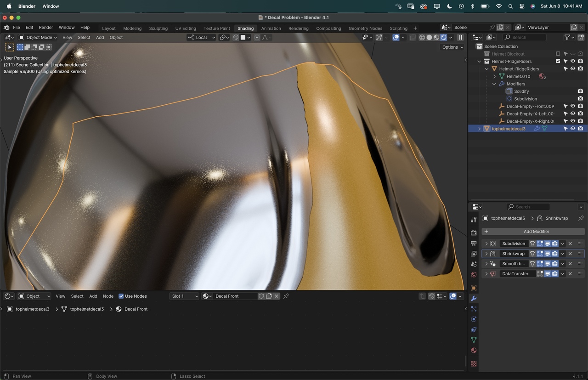Open the Render menu
The width and height of the screenshot is (588, 380).
coord(46,28)
